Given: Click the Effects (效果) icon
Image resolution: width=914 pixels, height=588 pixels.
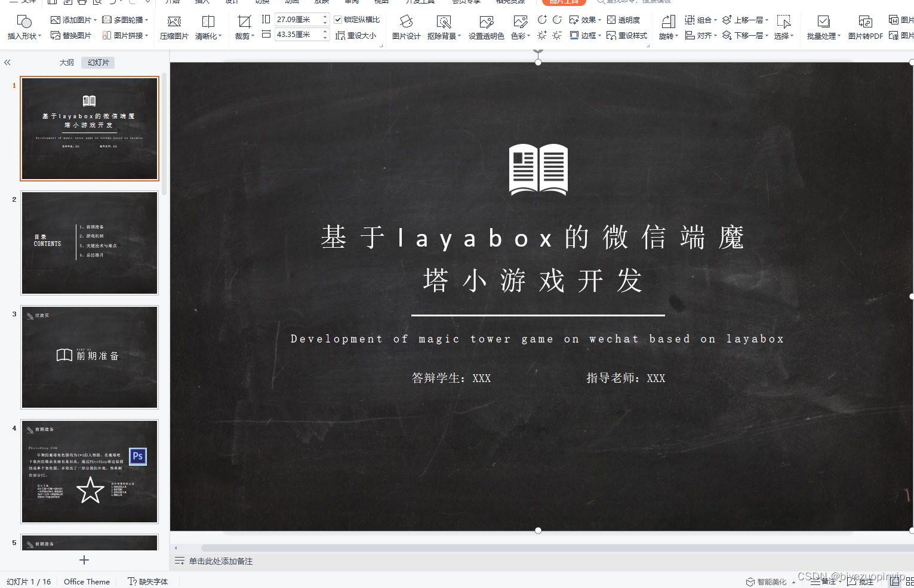Looking at the screenshot, I should point(574,20).
